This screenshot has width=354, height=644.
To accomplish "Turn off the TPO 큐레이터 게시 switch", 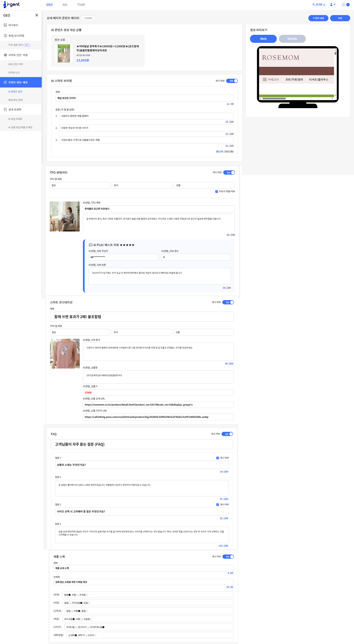I will [x=229, y=172].
